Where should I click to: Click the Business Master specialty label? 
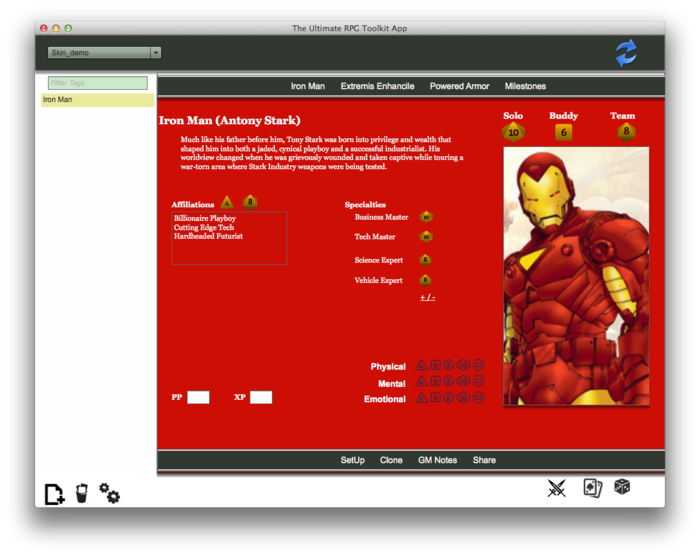click(381, 217)
